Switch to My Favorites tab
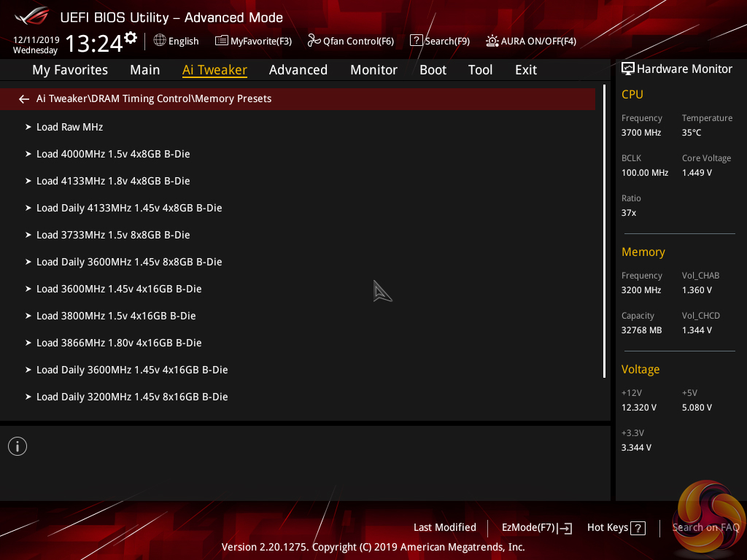747x560 pixels. [70, 70]
